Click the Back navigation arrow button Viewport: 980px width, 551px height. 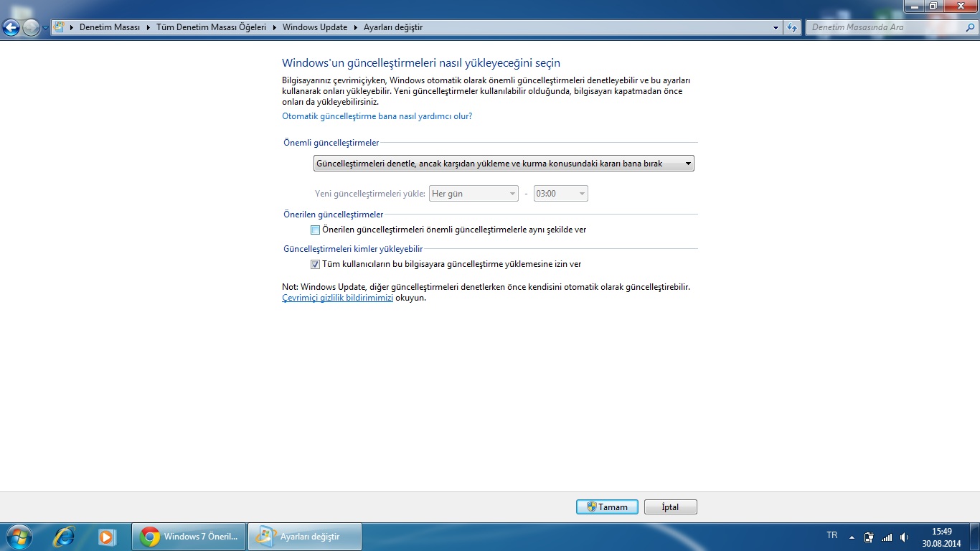pyautogui.click(x=11, y=28)
